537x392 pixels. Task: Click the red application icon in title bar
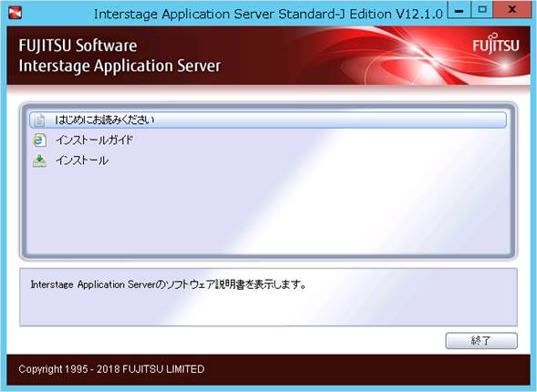pyautogui.click(x=15, y=13)
